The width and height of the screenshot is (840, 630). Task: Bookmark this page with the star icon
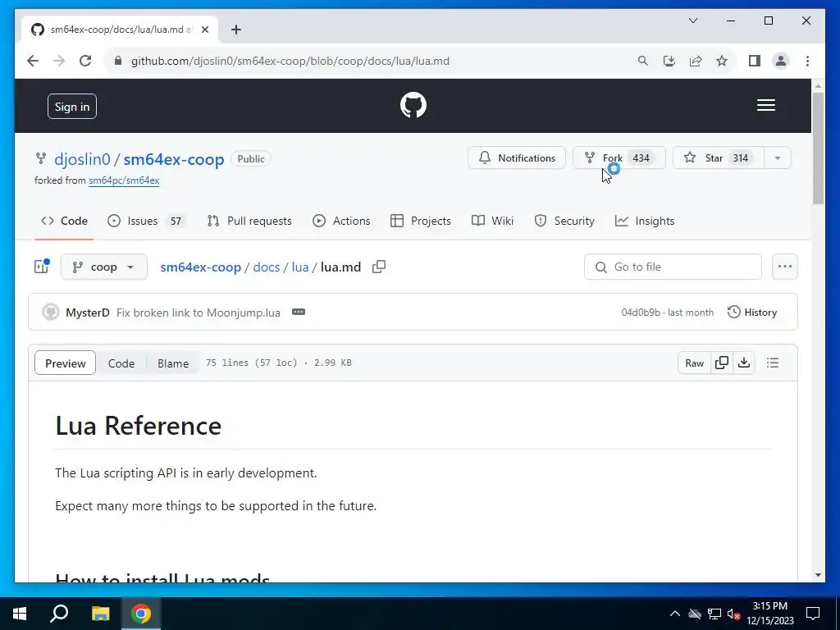(722, 61)
